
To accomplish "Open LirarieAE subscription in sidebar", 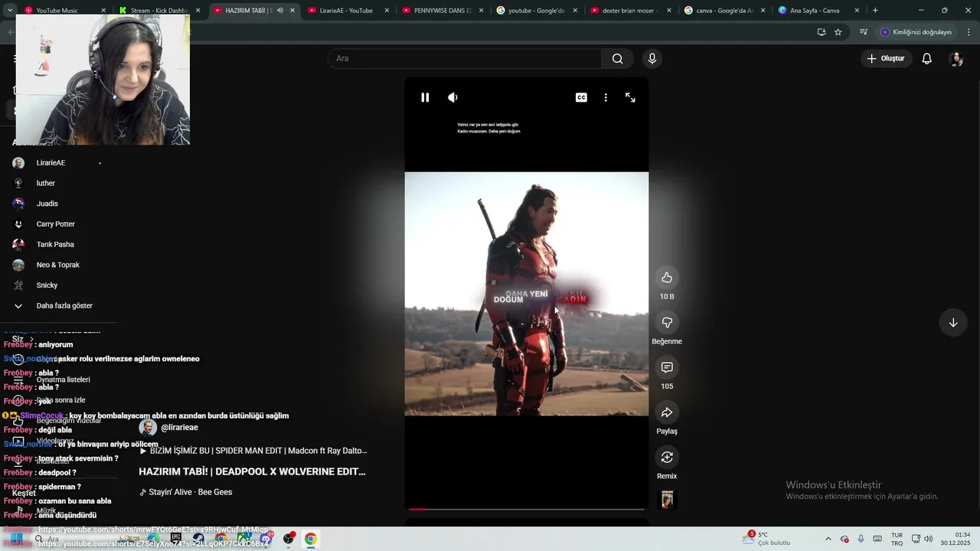I will tap(51, 163).
